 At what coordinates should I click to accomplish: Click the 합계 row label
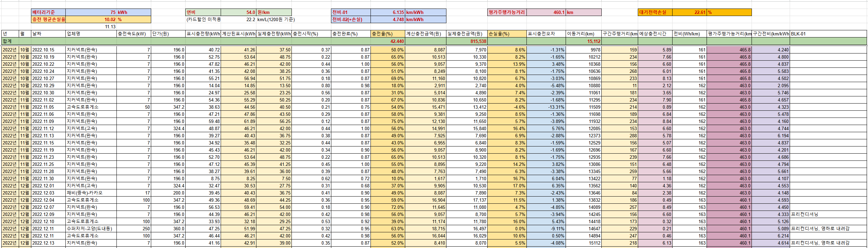click(x=10, y=41)
